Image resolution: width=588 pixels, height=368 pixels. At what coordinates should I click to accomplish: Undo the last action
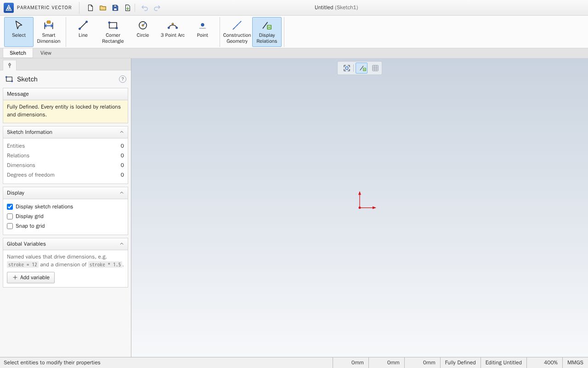[145, 8]
